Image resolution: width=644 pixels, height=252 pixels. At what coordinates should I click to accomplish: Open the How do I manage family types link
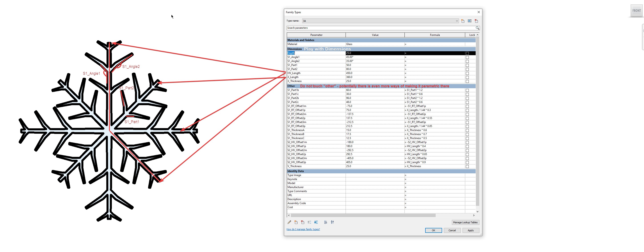click(303, 229)
